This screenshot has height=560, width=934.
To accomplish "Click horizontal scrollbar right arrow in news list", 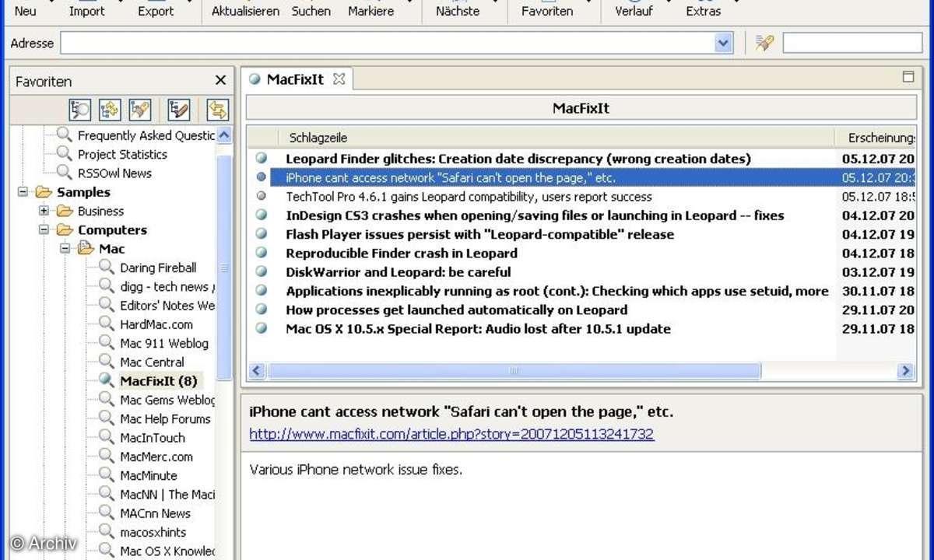I will tap(904, 371).
